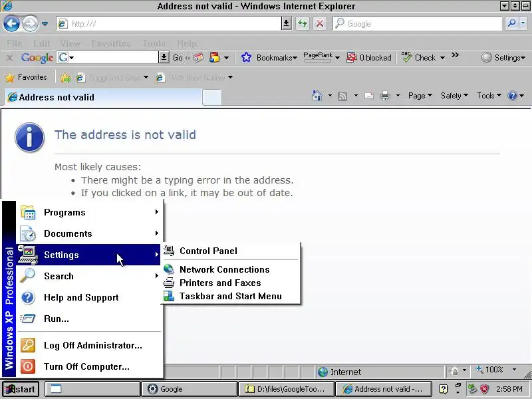Open the Tools menu in menu bar

[x=154, y=43]
